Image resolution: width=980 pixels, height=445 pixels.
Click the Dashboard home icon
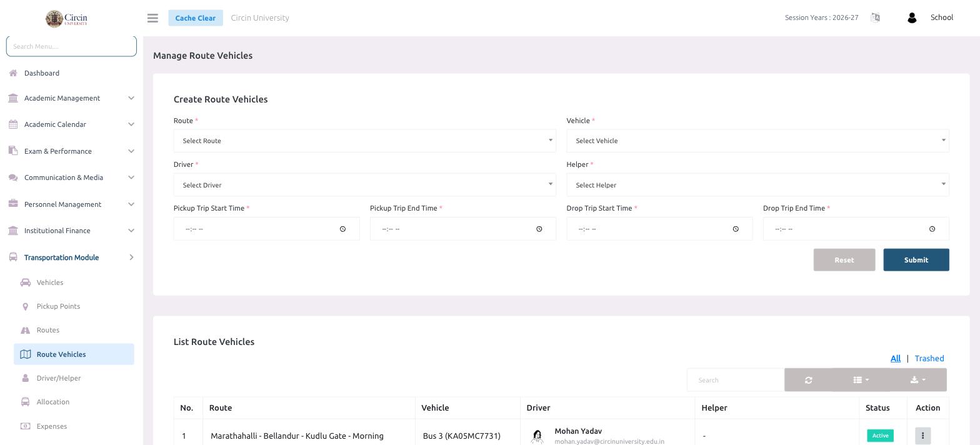[13, 73]
